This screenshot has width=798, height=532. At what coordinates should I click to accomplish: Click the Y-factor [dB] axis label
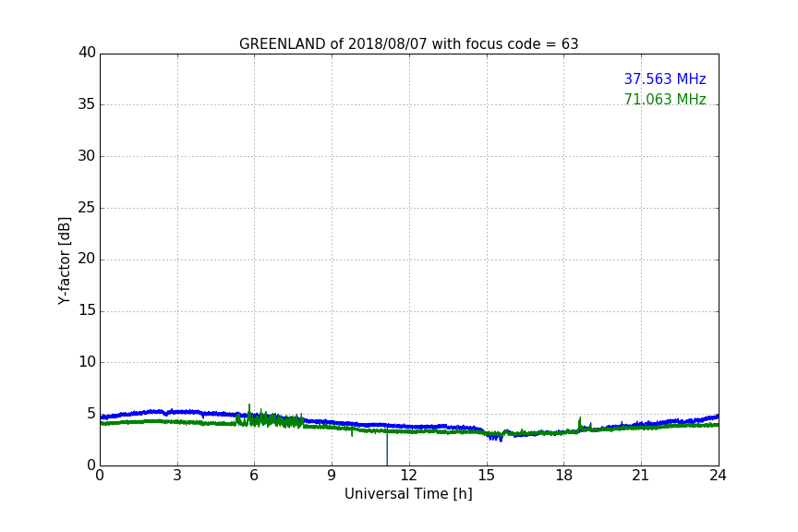64,260
